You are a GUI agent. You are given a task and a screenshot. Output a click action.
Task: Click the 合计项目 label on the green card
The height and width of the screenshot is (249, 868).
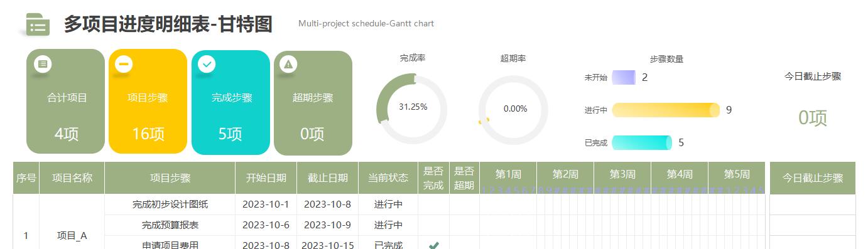tap(67, 98)
